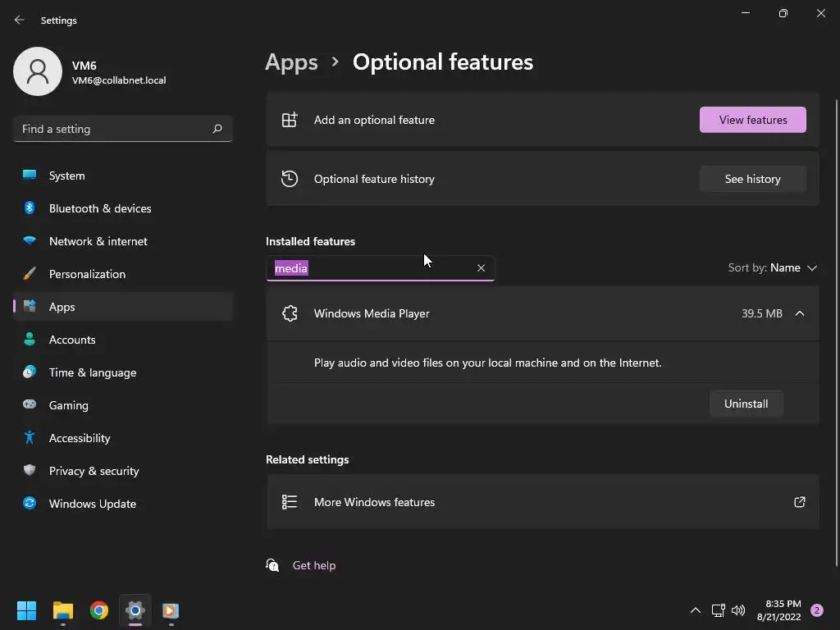Collapse the Windows Media Player entry
840x630 pixels.
pos(799,313)
